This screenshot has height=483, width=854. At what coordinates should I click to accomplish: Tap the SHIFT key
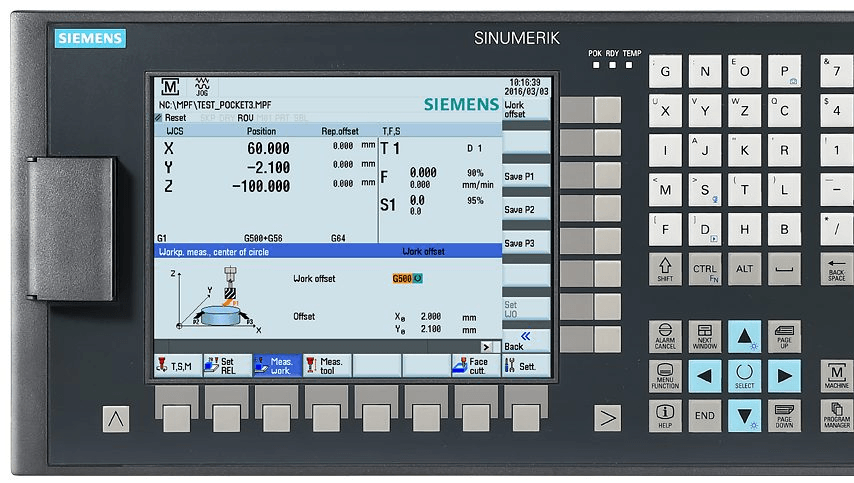point(665,269)
